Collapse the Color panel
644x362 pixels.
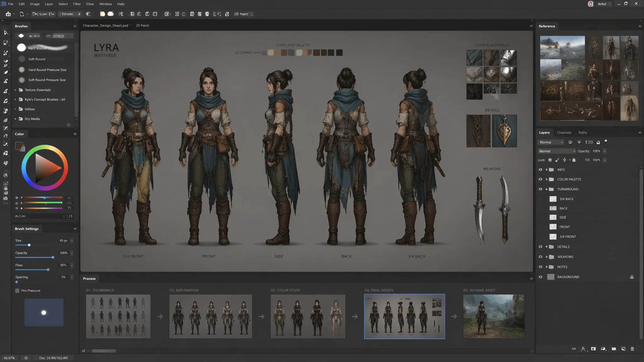point(75,134)
